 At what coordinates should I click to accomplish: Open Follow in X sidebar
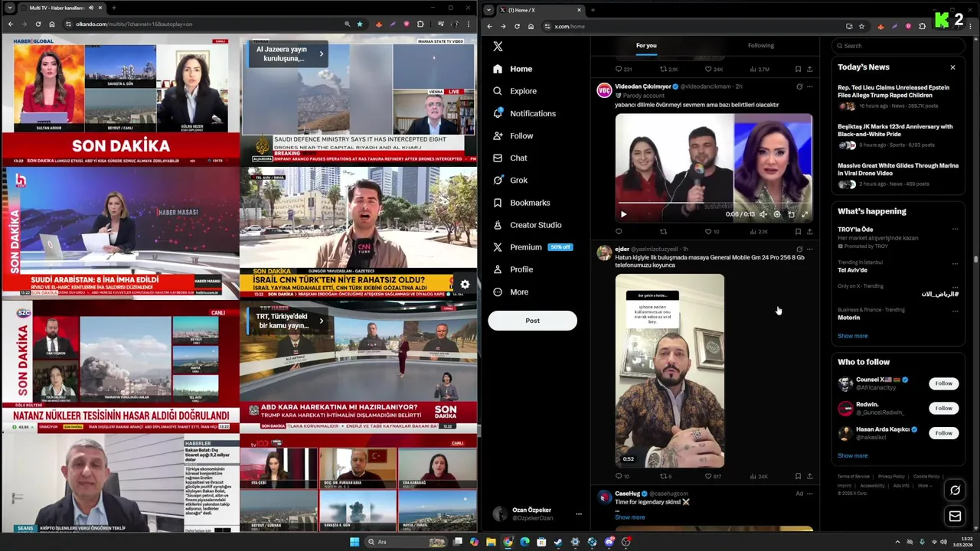click(x=512, y=135)
